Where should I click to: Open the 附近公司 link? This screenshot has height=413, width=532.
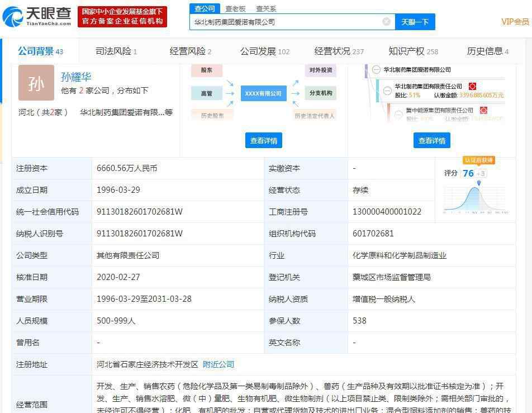[x=218, y=364]
